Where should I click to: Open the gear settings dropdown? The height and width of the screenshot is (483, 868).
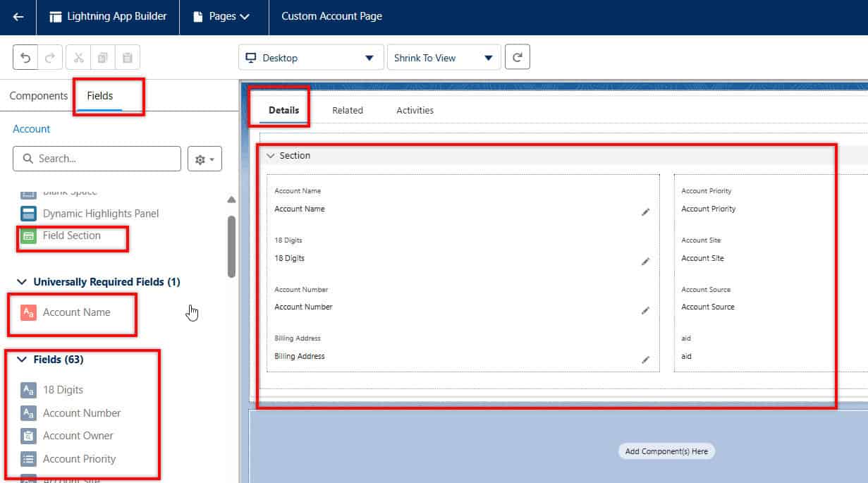point(204,159)
